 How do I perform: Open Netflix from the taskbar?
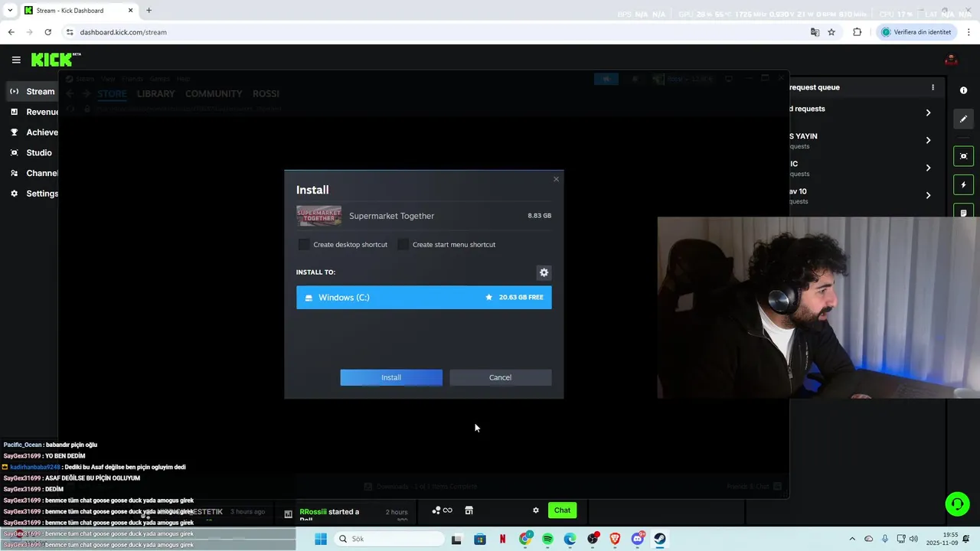[502, 539]
